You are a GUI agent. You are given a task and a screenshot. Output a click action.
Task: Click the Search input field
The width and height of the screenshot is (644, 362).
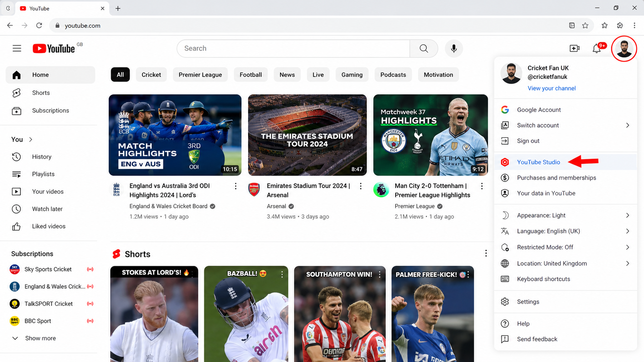(x=293, y=48)
